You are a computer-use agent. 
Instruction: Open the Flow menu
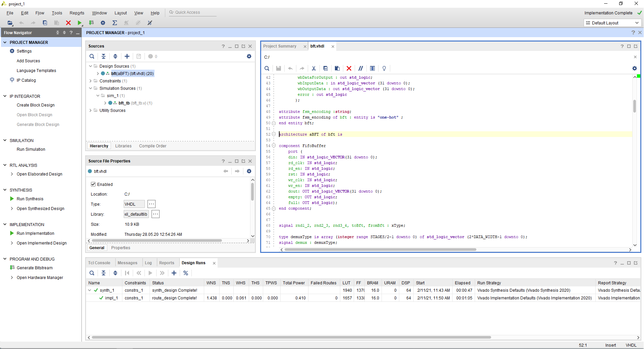click(40, 13)
